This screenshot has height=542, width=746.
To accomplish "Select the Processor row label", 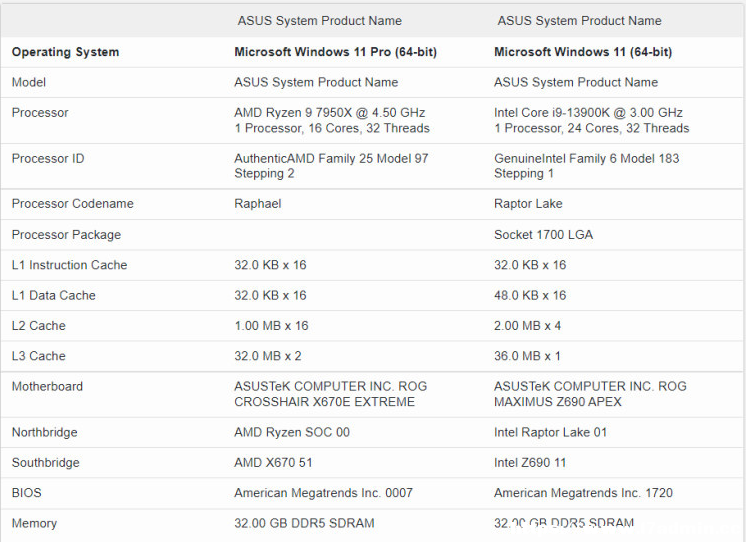I will (x=40, y=113).
